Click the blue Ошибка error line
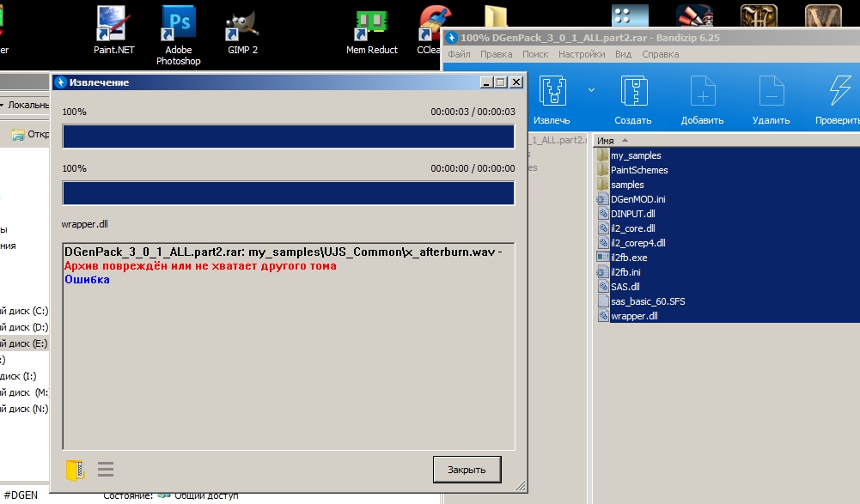Viewport: 860px width, 504px height. click(x=88, y=280)
